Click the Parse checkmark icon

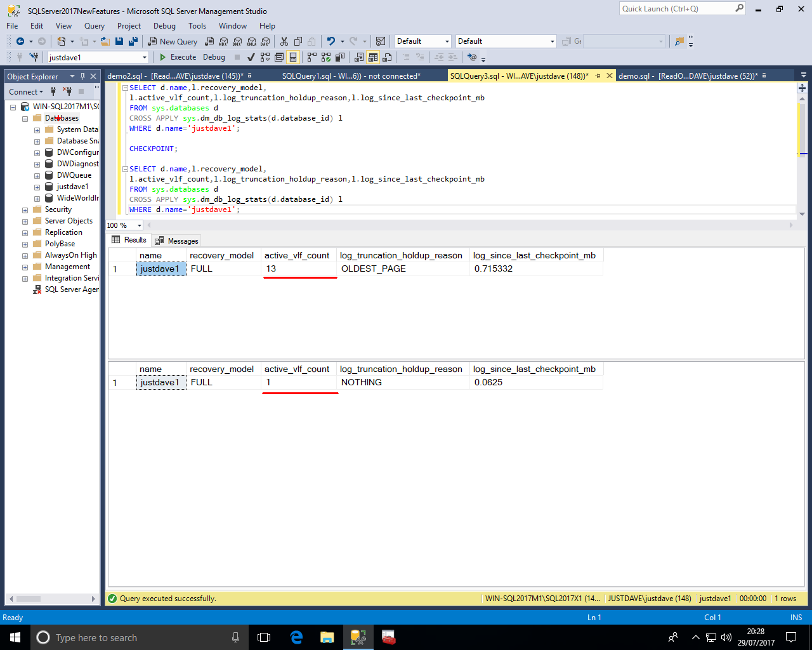(x=251, y=57)
